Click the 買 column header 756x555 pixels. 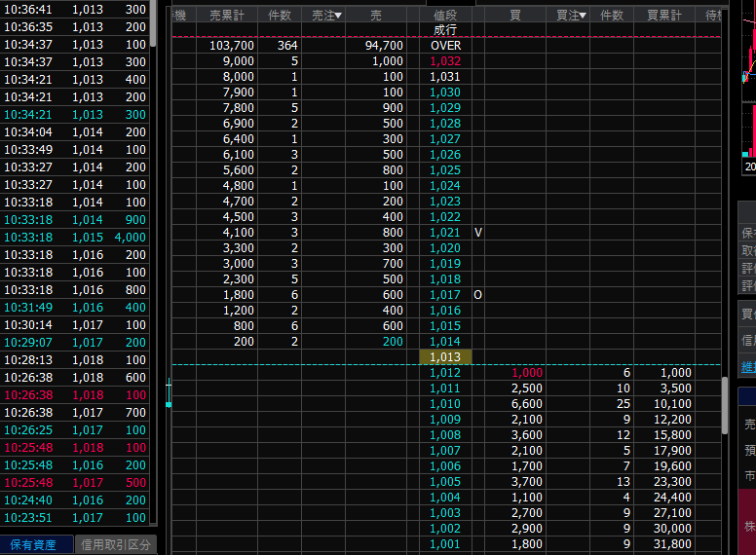click(515, 16)
